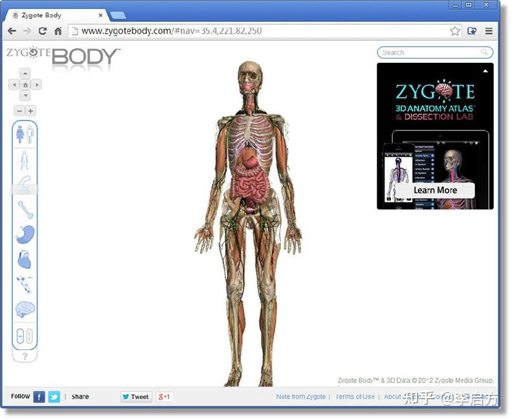The height and width of the screenshot is (420, 512).
Task: Click the Learn More button
Action: click(435, 190)
